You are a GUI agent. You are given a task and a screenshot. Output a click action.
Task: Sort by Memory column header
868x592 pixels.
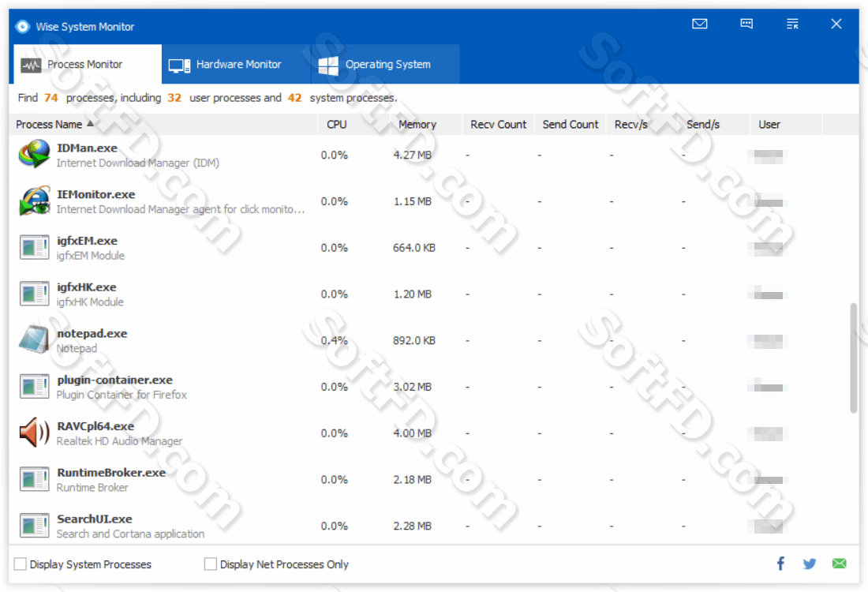click(x=426, y=125)
